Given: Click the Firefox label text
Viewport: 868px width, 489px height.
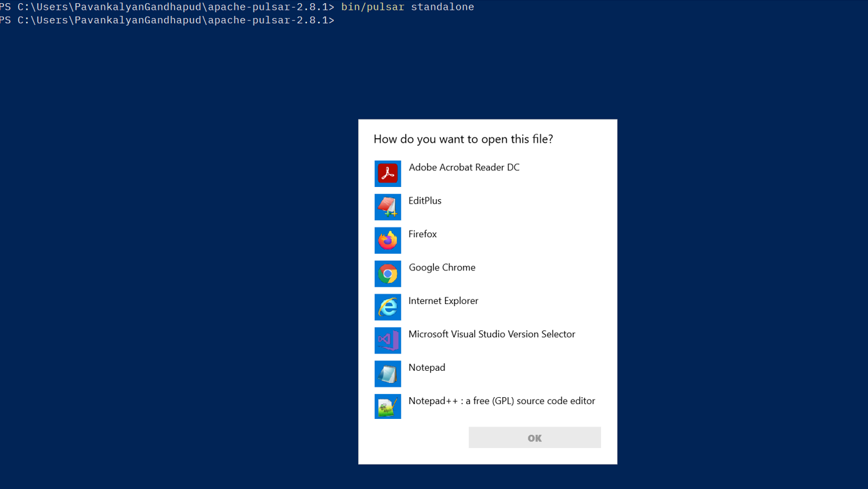Looking at the screenshot, I should 422,234.
